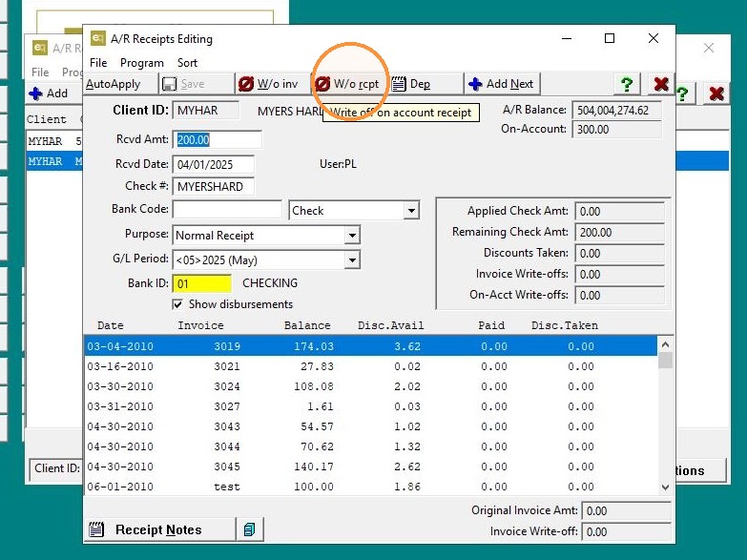Click the Add Next plus icon
This screenshot has height=560, width=747.
point(475,84)
